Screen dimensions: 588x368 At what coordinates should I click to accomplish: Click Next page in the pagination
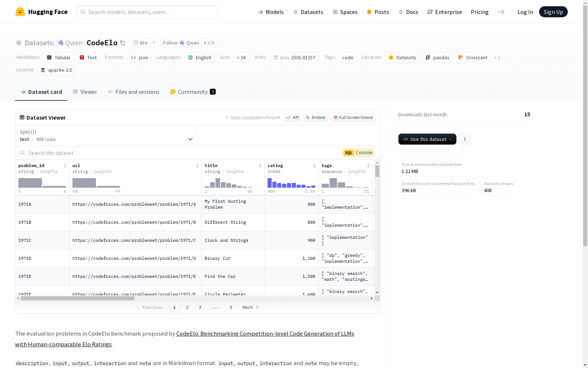point(251,307)
